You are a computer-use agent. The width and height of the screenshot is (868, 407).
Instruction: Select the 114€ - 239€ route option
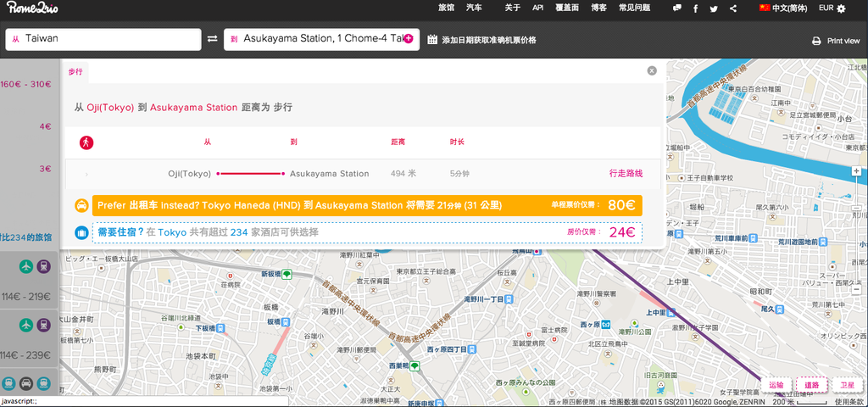[29, 338]
